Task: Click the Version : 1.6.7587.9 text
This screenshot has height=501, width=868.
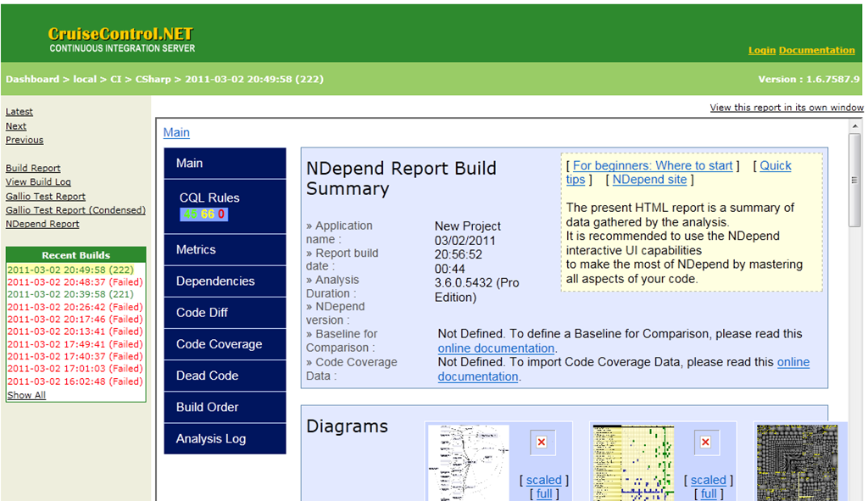Action: click(x=809, y=79)
